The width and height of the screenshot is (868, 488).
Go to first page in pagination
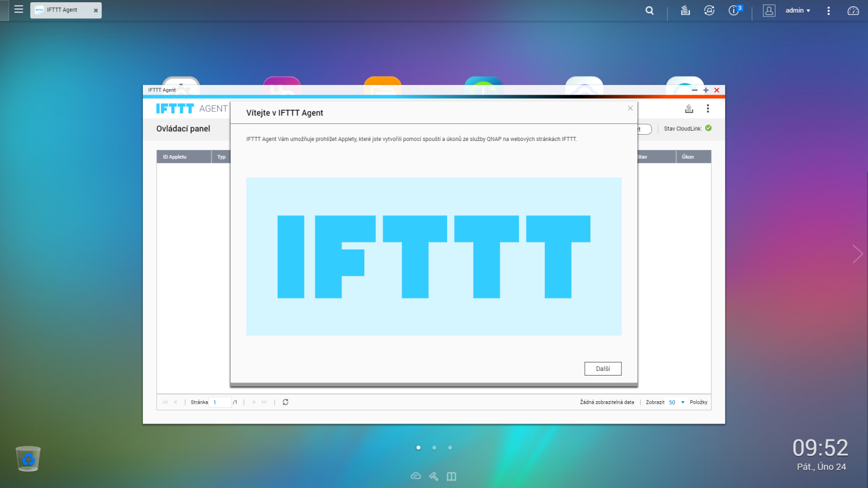click(166, 402)
